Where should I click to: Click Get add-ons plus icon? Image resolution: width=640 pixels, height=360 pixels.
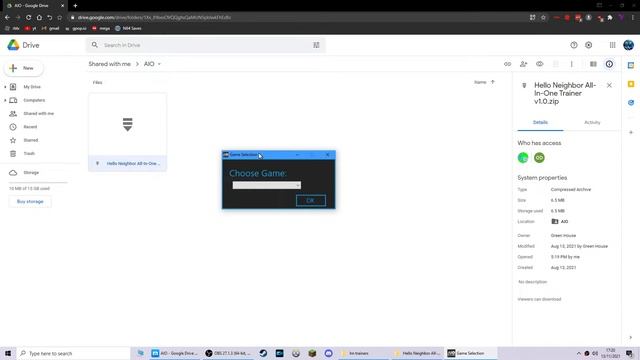(631, 132)
